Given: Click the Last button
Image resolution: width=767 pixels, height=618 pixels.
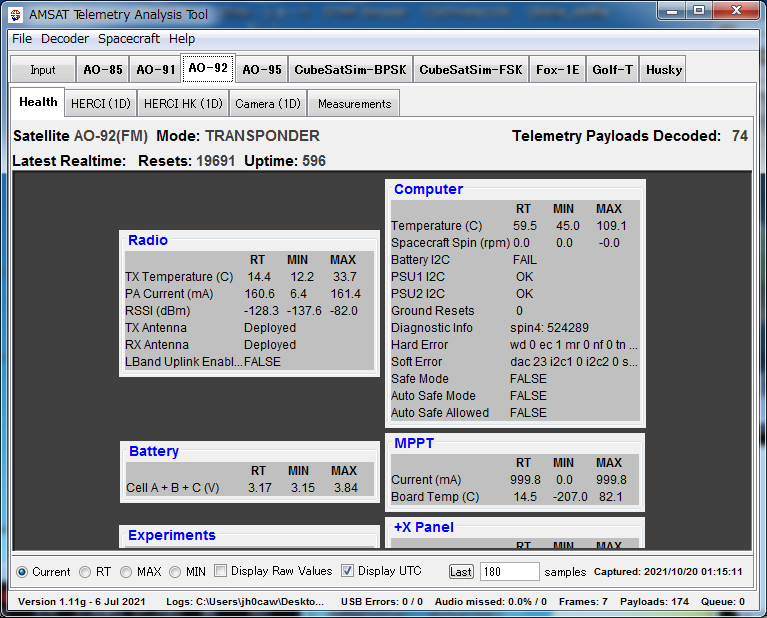Looking at the screenshot, I should (x=461, y=572).
